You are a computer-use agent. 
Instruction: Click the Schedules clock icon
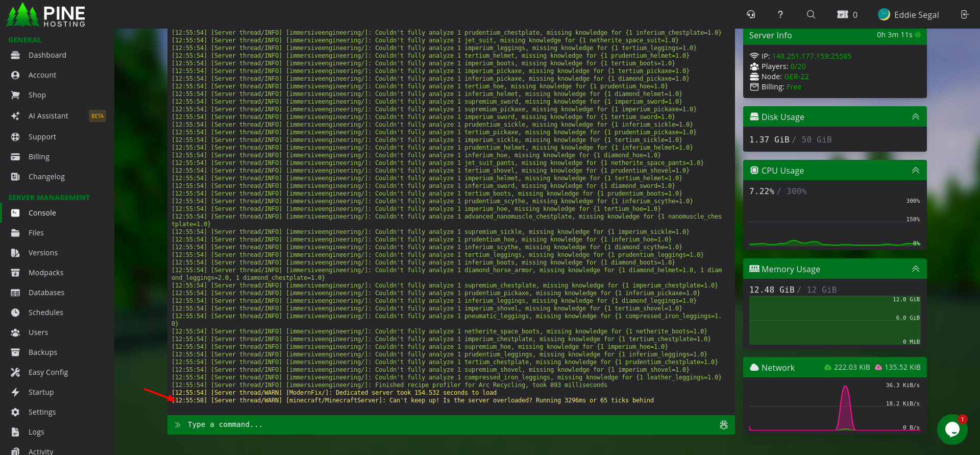(x=15, y=313)
